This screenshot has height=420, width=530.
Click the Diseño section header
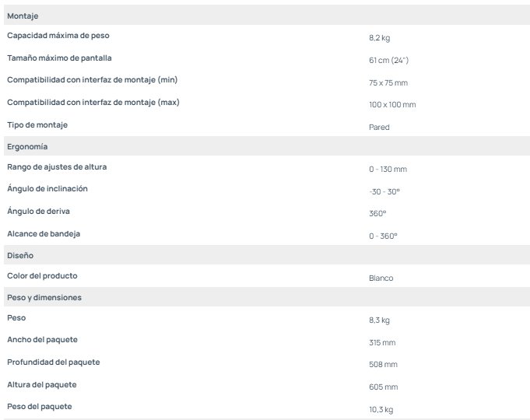20,255
